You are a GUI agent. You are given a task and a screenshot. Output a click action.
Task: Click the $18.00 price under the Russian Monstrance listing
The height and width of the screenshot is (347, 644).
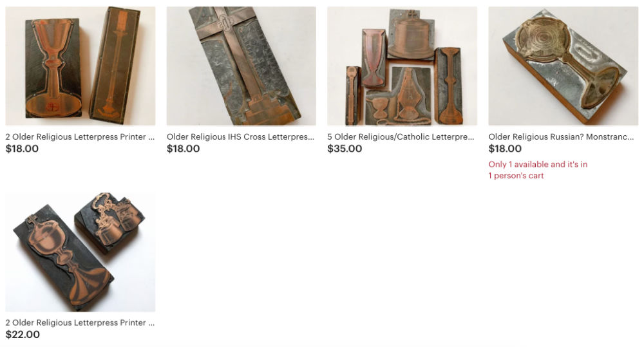tap(505, 149)
